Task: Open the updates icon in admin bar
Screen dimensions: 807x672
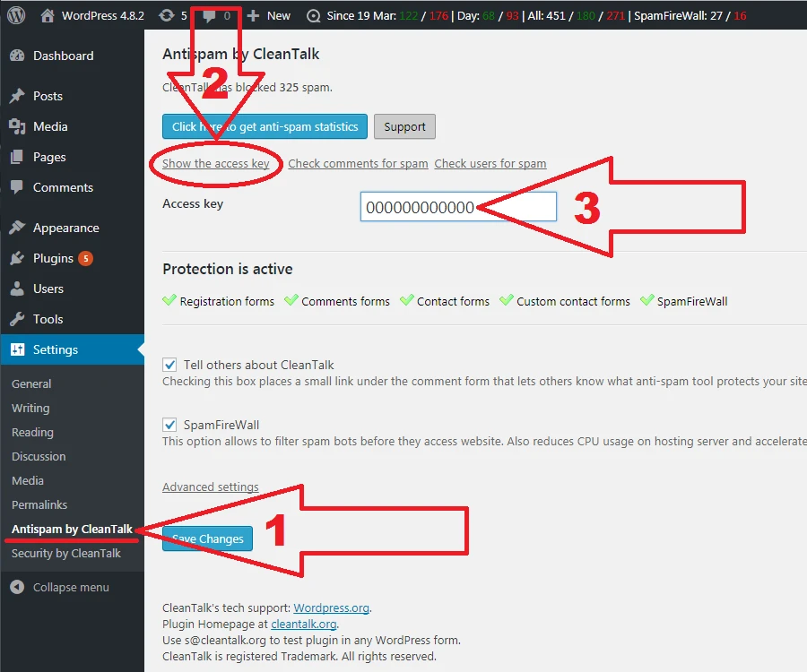Action: coord(167,15)
